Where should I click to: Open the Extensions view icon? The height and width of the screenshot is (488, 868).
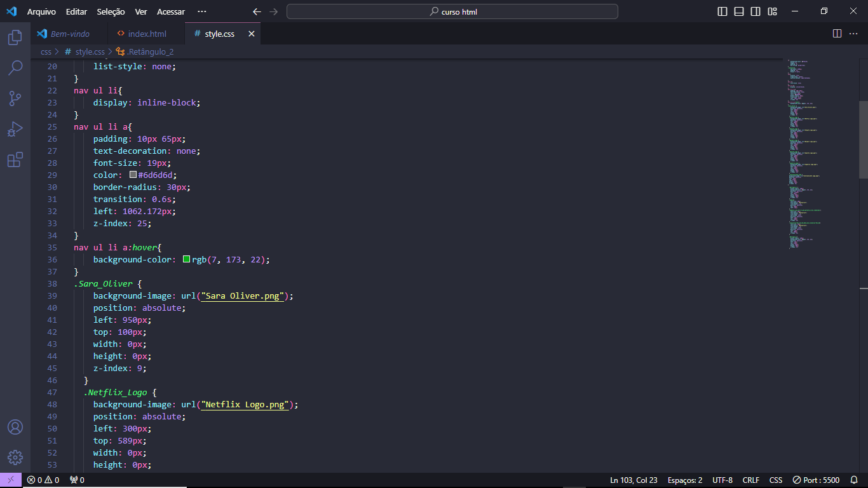coord(15,159)
